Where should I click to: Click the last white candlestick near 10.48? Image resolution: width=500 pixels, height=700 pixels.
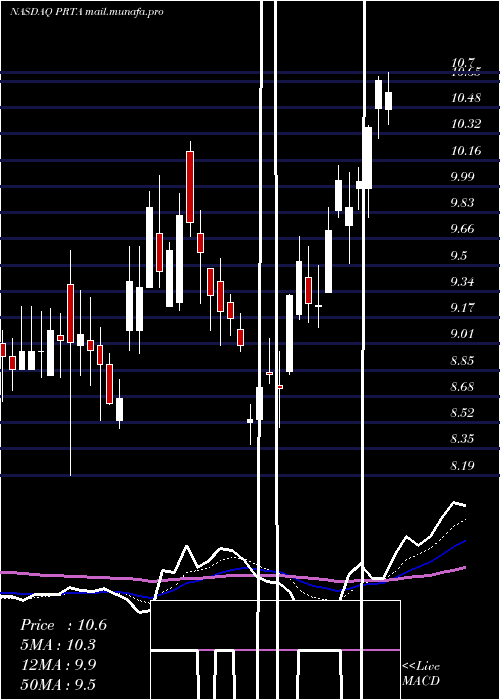388,101
